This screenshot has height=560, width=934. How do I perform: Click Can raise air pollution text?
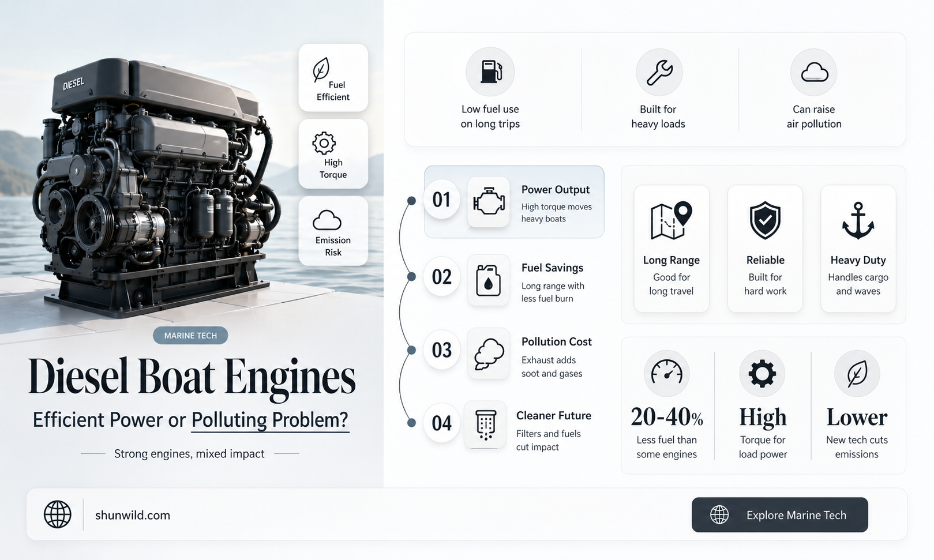coord(814,116)
